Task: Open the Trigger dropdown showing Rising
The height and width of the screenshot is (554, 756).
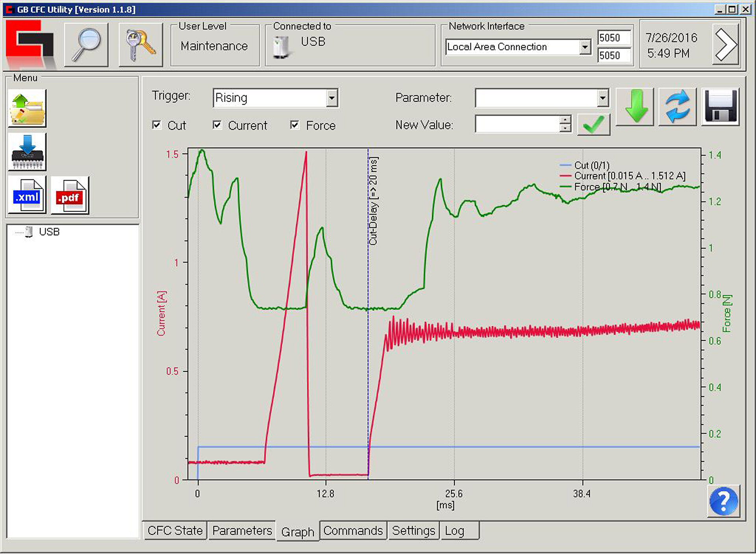Action: point(332,98)
